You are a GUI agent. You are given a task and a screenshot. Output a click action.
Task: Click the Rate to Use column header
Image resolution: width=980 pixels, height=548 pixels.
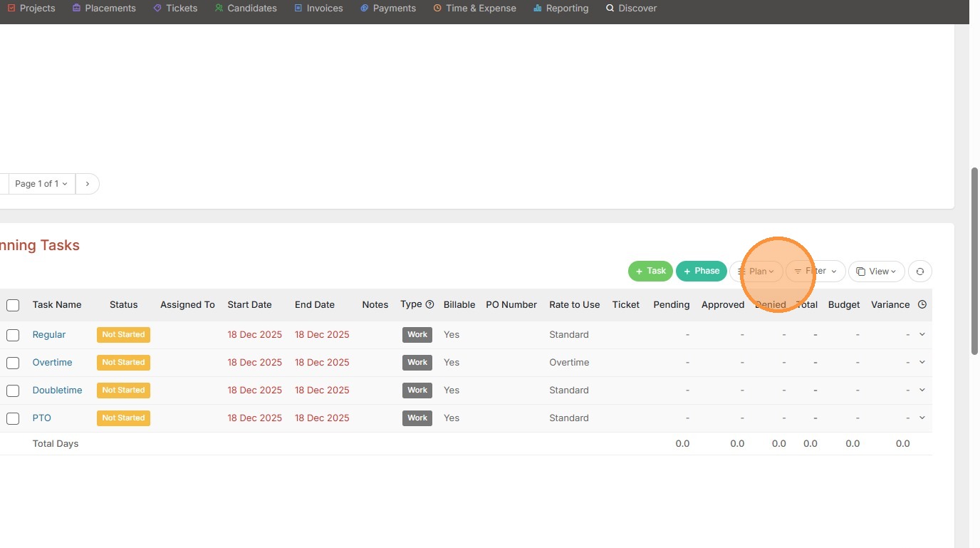[x=575, y=305]
